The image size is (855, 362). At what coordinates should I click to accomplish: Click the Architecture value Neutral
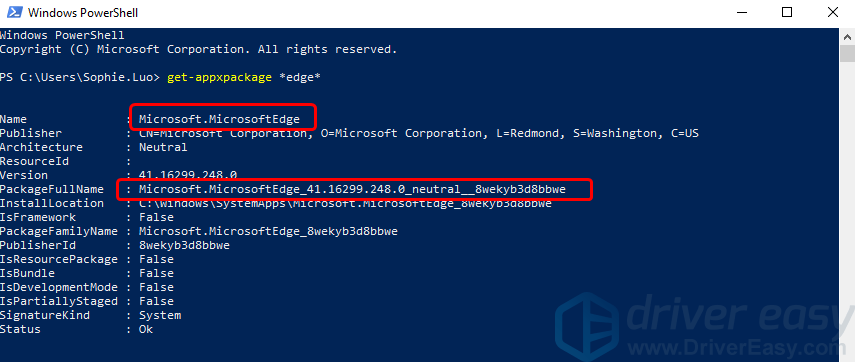point(163,147)
